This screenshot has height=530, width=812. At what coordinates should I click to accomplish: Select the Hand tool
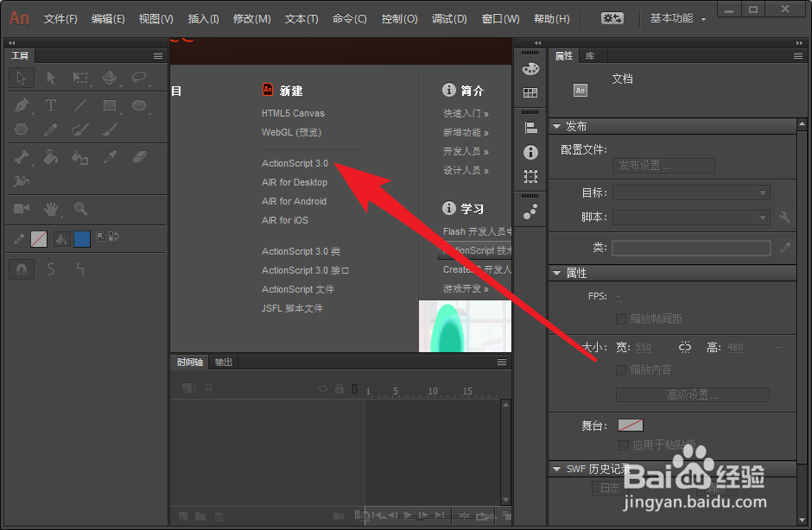pos(51,209)
